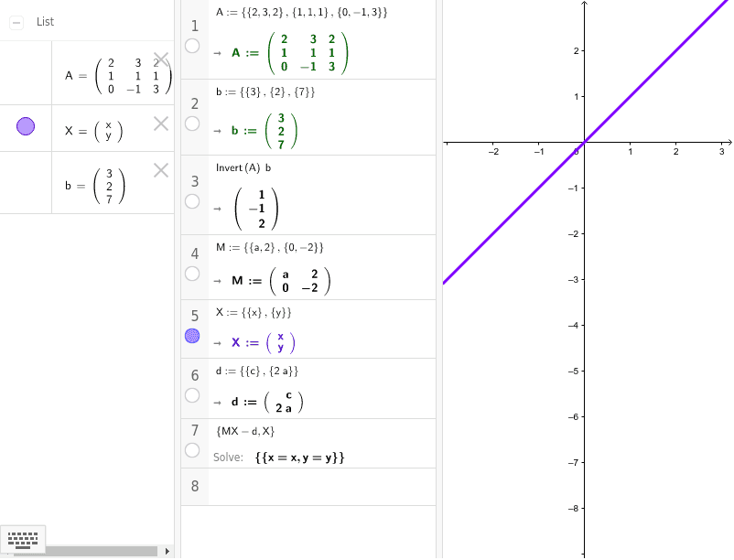Image resolution: width=734 pixels, height=560 pixels.
Task: Select CAS row number 4
Action: pos(195,253)
